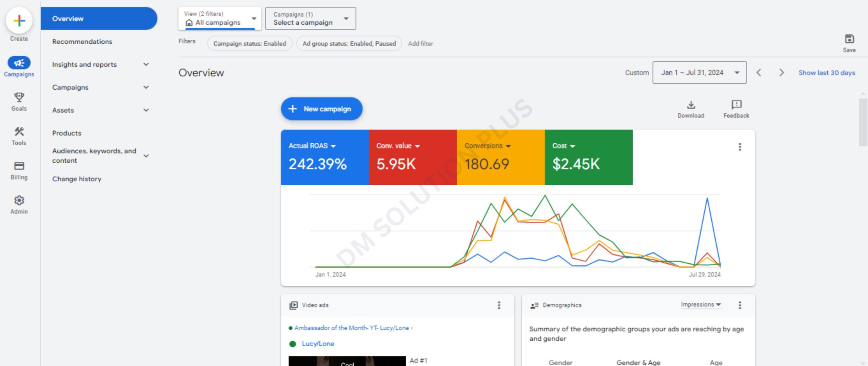Open the date range dropdown
Screen dimensions: 868x366
click(x=699, y=73)
